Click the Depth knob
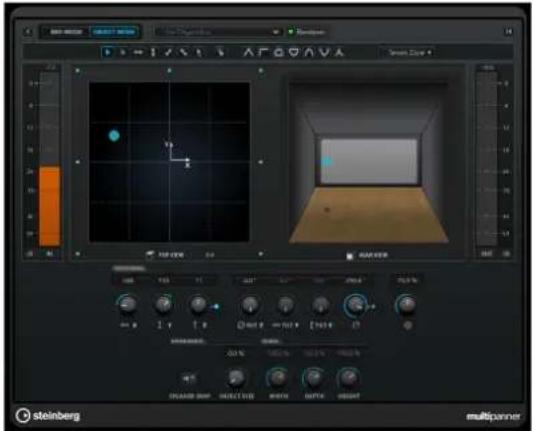Viewport: 534px width, 431px height. pos(314,378)
